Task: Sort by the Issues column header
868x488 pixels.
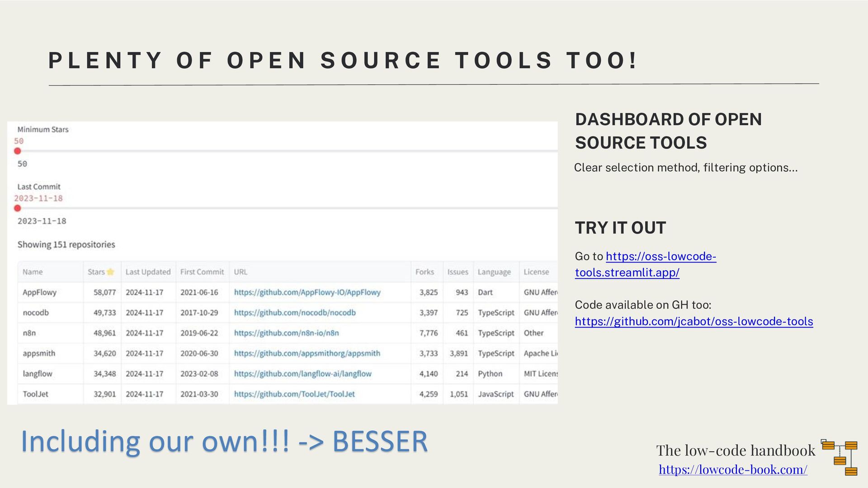Action: coord(458,272)
